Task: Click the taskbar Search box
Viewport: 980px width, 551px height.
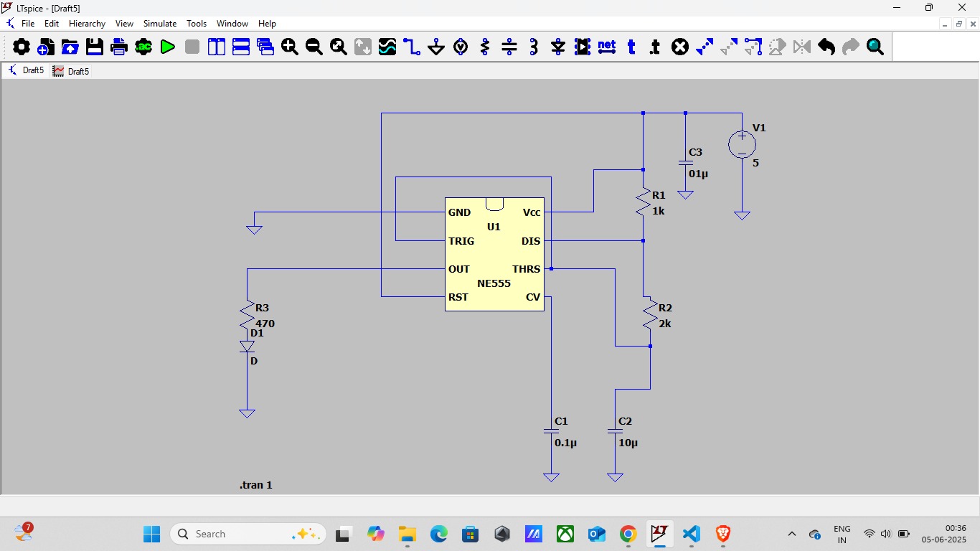Action: point(248,534)
